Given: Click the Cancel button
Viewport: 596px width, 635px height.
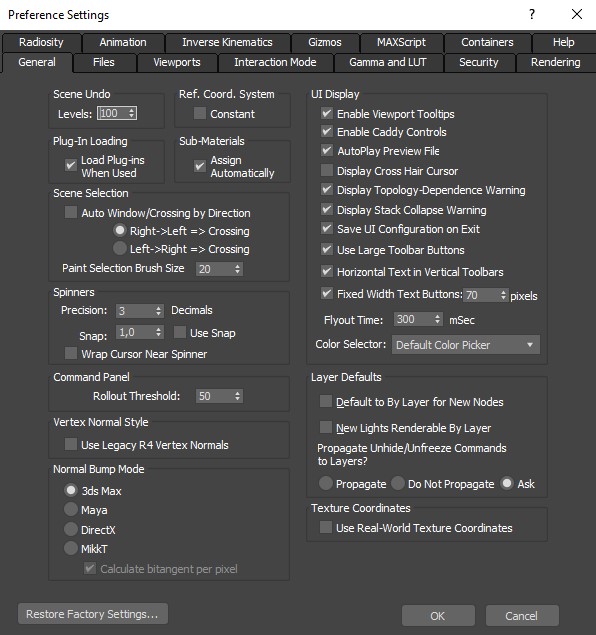Looking at the screenshot, I should [522, 616].
